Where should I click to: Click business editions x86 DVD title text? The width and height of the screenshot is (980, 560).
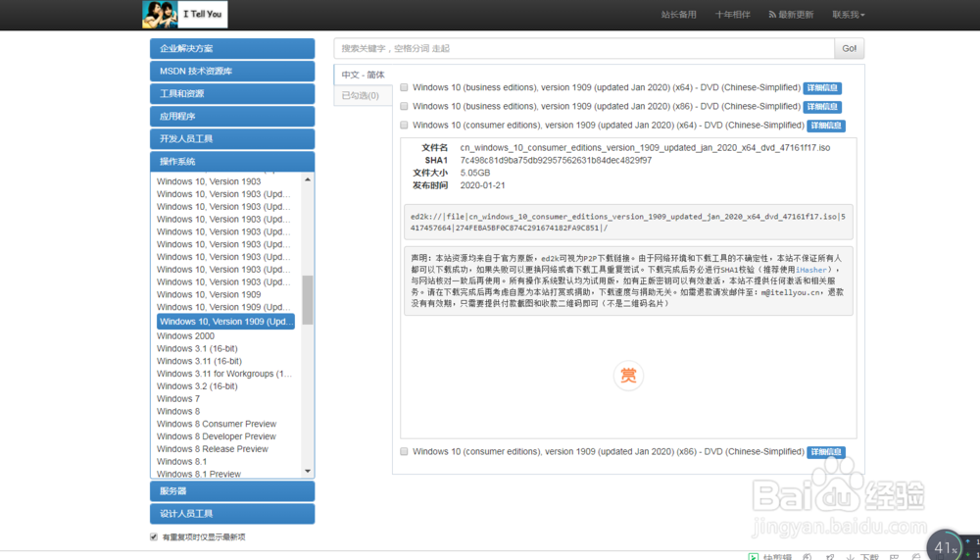click(607, 106)
